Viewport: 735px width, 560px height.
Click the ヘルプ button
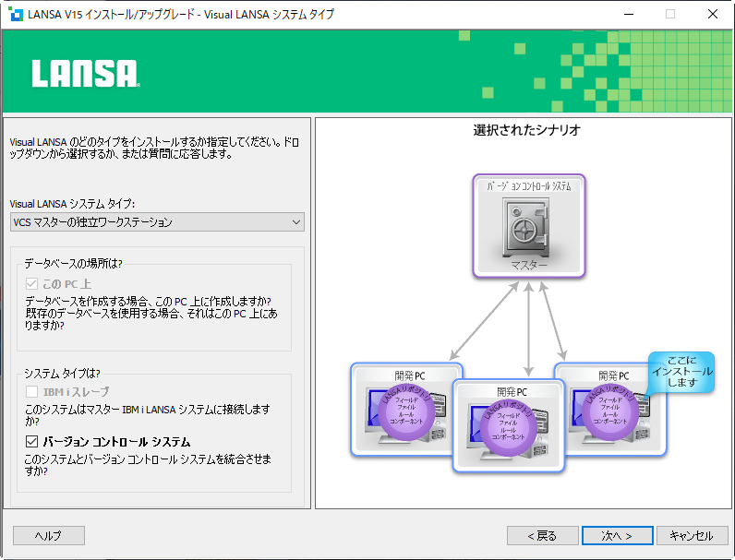pos(49,535)
